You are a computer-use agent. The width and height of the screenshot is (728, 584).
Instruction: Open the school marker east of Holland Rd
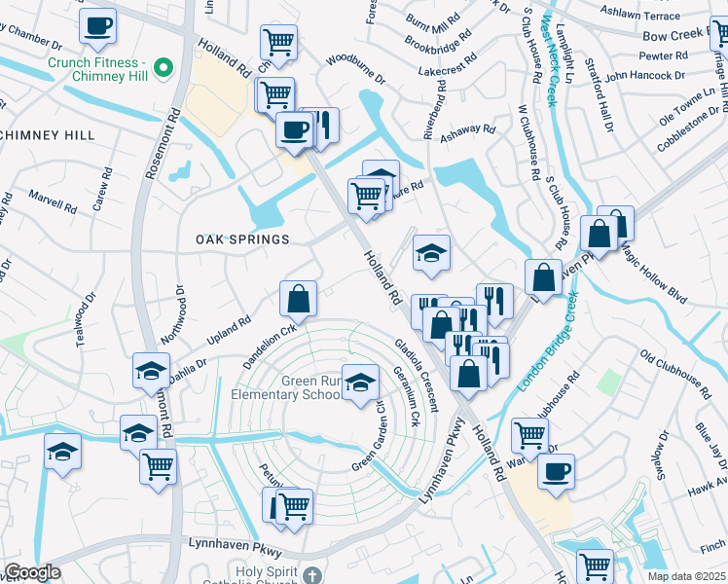pyautogui.click(x=431, y=253)
